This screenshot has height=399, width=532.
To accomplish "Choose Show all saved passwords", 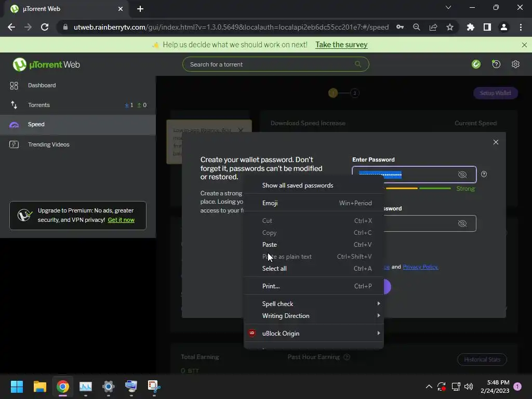I will (314, 185).
